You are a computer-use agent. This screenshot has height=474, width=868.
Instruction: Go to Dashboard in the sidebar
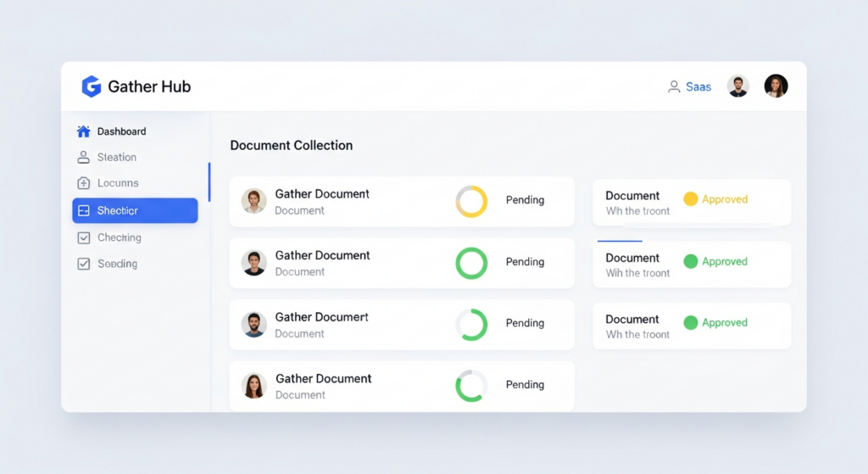121,131
